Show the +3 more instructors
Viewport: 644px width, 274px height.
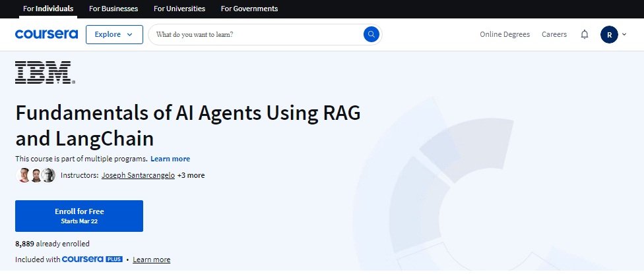(191, 176)
